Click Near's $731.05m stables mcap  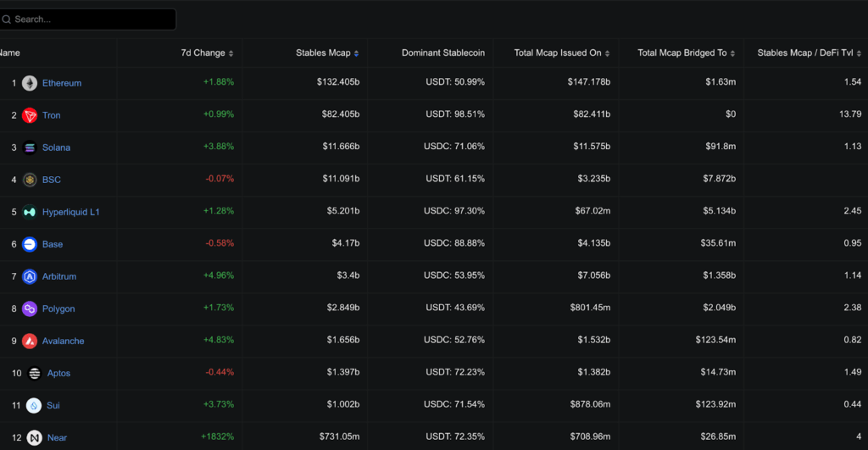[339, 436]
